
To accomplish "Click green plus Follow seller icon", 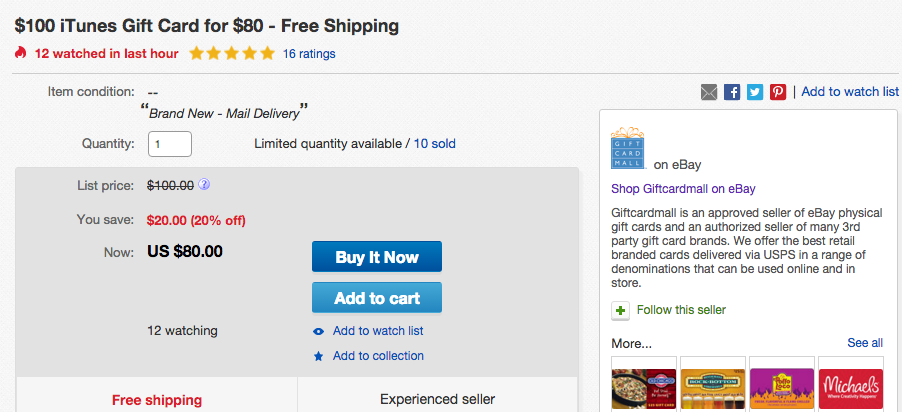I will pyautogui.click(x=621, y=310).
